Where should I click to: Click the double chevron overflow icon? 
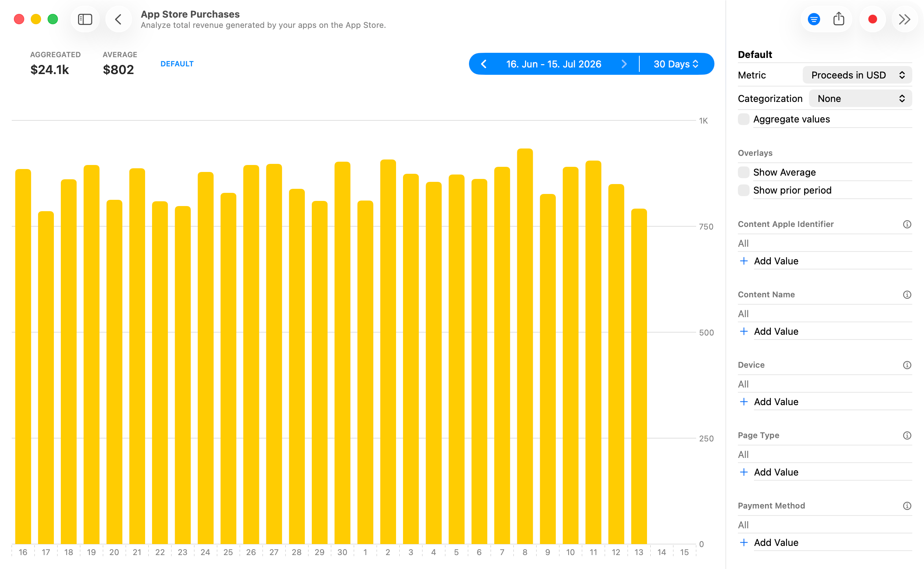[x=905, y=19]
